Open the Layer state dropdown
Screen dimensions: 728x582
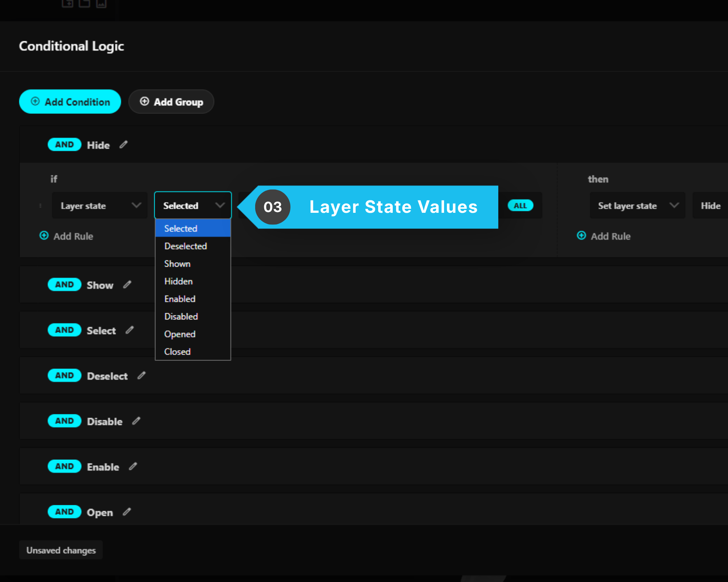[100, 206]
